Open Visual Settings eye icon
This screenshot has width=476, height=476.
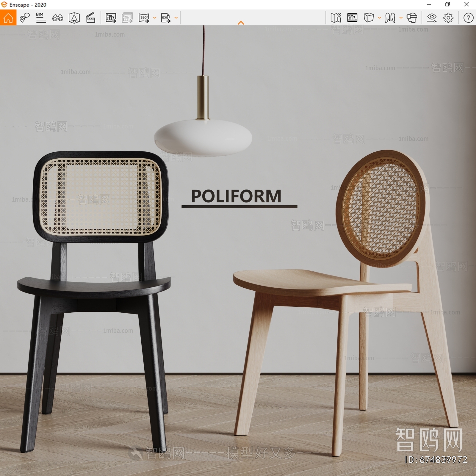click(432, 18)
